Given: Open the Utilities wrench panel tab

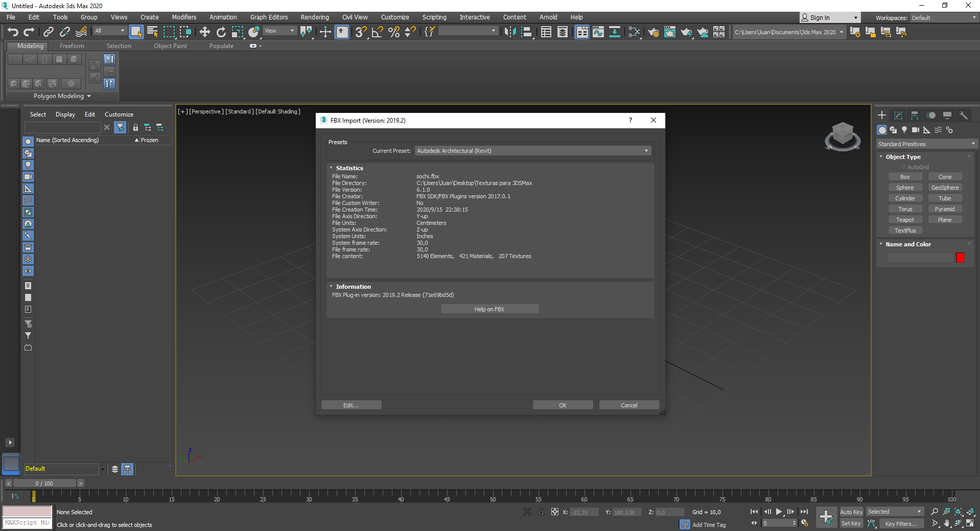Looking at the screenshot, I should pyautogui.click(x=964, y=116).
